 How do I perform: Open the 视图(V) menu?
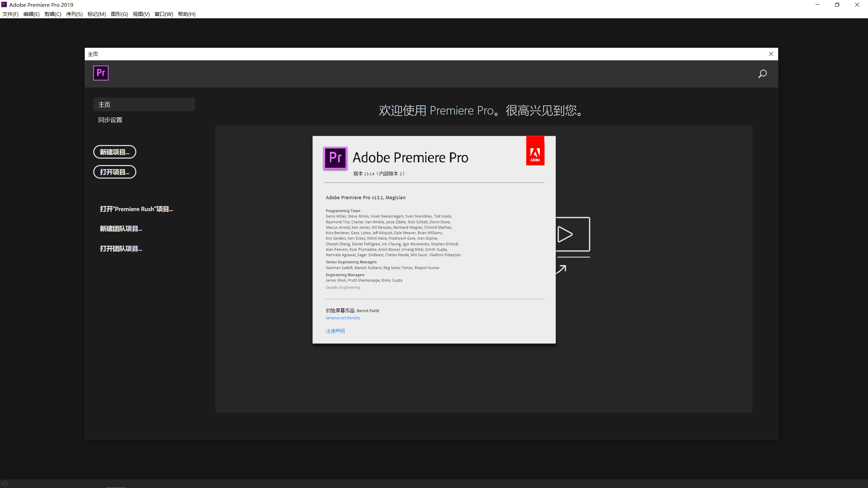pyautogui.click(x=141, y=14)
